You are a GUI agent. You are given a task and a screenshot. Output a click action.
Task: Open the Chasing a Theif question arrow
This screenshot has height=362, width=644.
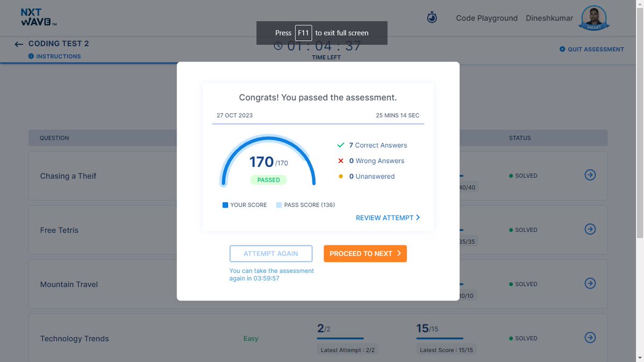(x=590, y=175)
